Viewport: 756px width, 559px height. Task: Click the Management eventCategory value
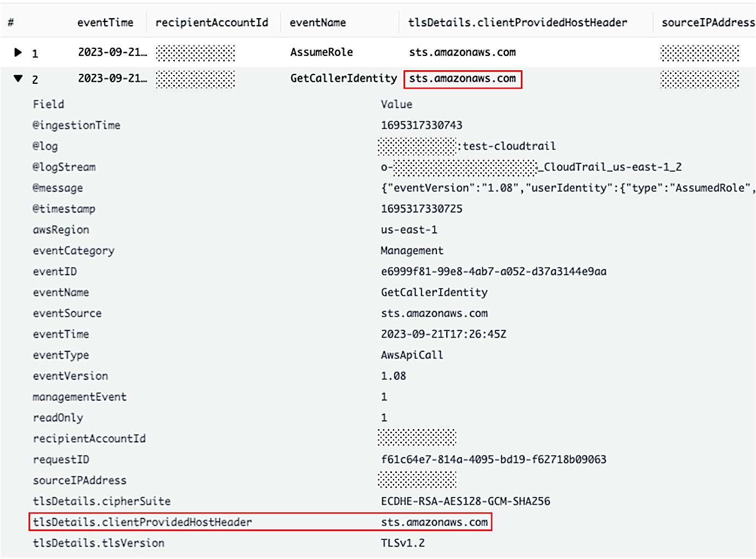coord(412,250)
